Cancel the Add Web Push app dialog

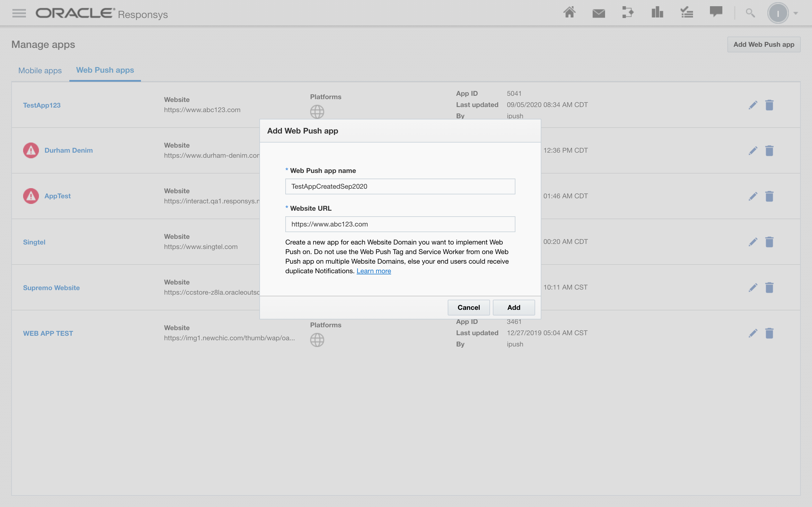(468, 307)
